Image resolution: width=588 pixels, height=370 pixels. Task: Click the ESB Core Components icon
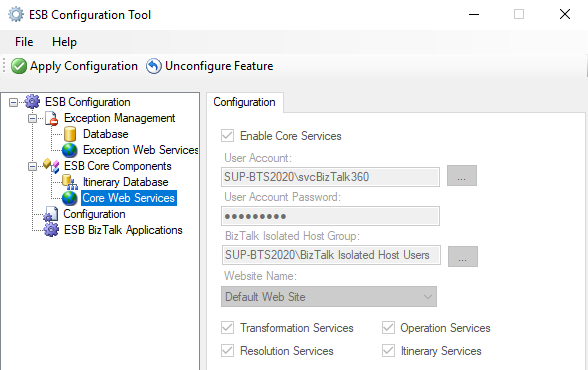(x=51, y=166)
